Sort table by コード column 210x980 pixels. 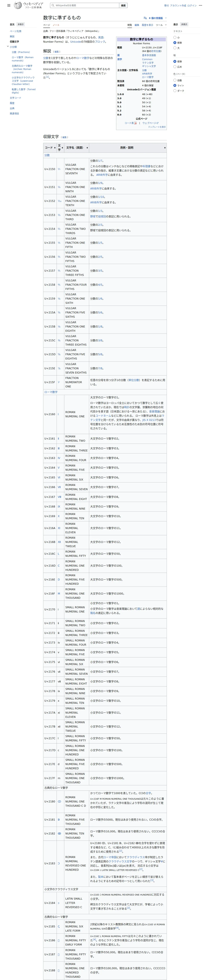point(50,148)
